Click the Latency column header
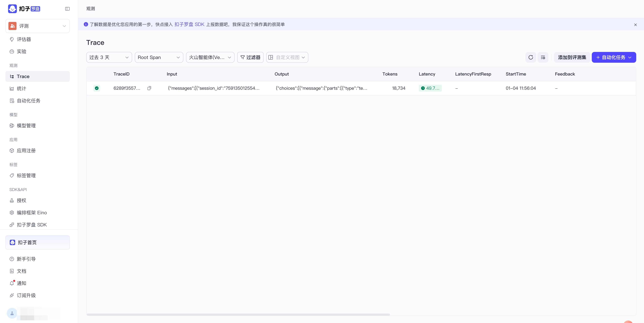The height and width of the screenshot is (323, 644). [x=427, y=74]
